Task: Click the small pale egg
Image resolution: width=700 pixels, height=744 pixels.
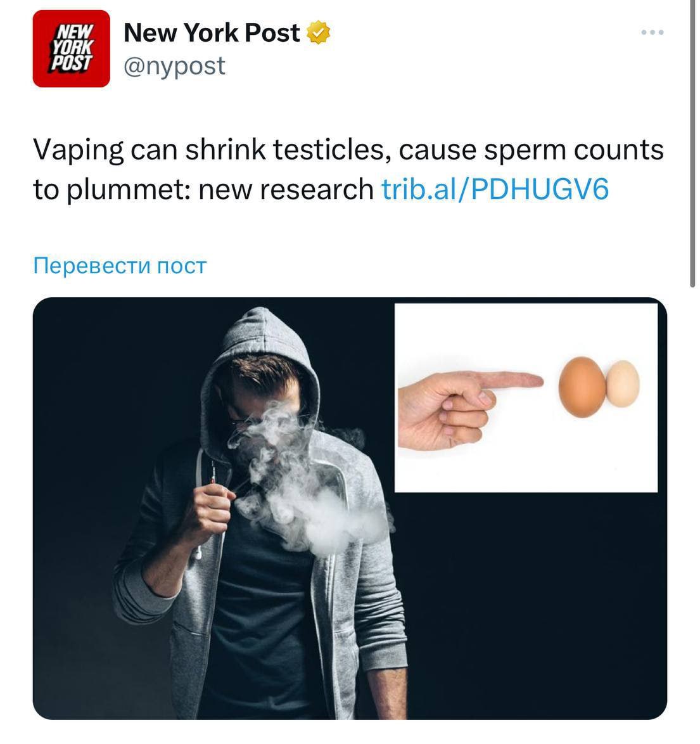Action: [x=623, y=383]
